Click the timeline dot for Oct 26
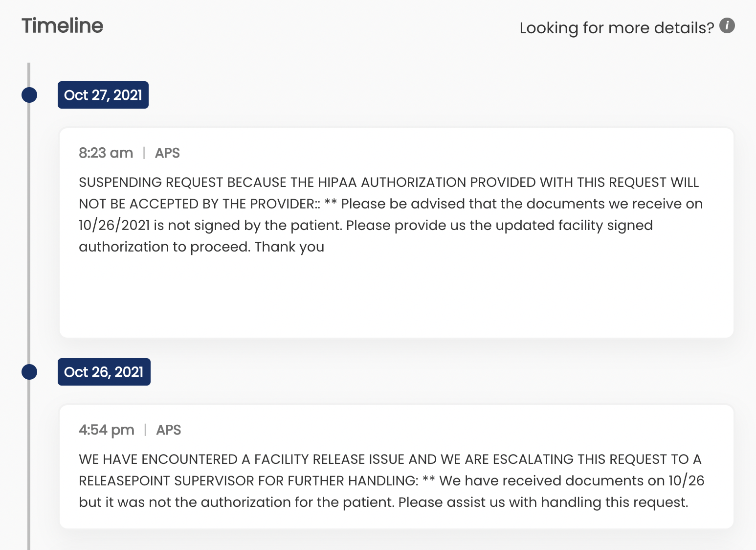This screenshot has height=550, width=756. (29, 372)
